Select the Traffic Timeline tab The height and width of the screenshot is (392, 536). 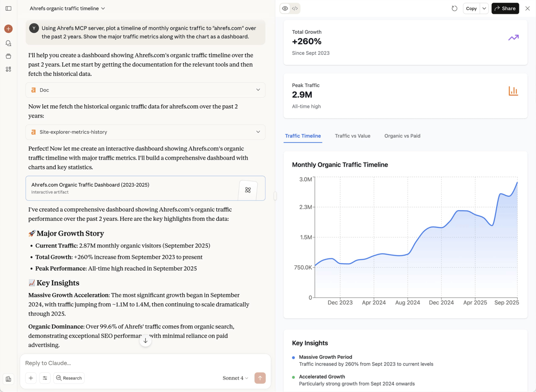coord(303,136)
